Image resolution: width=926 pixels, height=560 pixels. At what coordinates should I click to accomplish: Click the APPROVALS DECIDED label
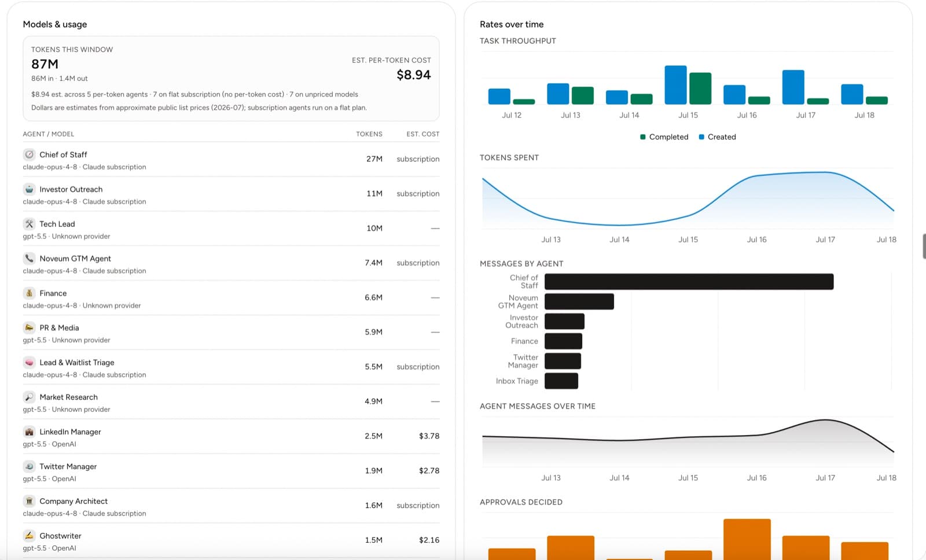point(521,502)
